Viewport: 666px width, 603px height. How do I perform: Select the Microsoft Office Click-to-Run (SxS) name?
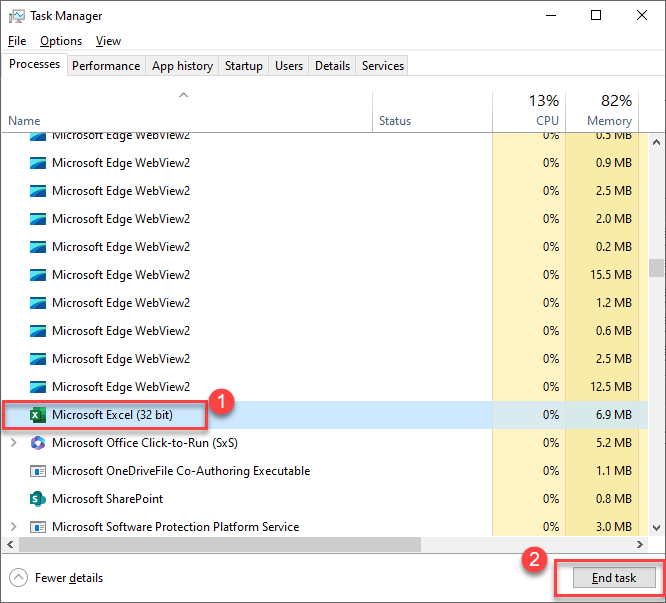click(145, 443)
